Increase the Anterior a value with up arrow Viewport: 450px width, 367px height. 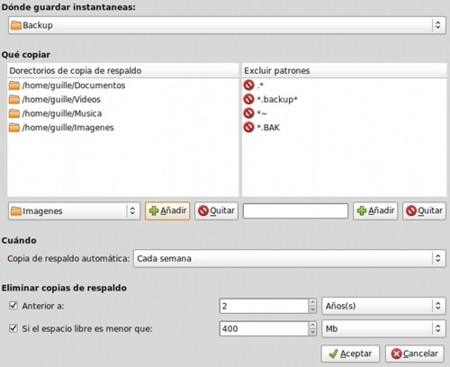312,302
